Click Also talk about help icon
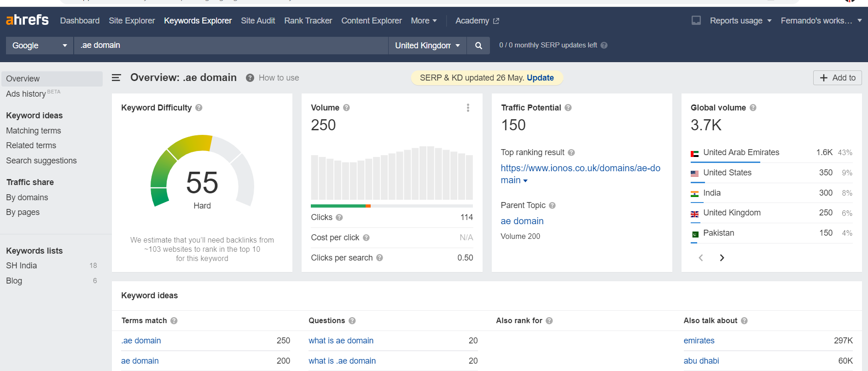This screenshot has height=371, width=868. click(745, 321)
